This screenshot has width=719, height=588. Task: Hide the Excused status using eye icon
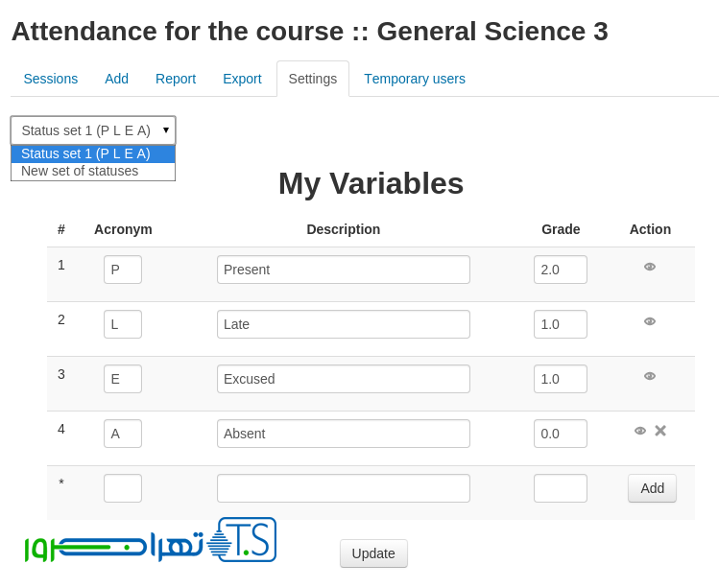(x=650, y=376)
